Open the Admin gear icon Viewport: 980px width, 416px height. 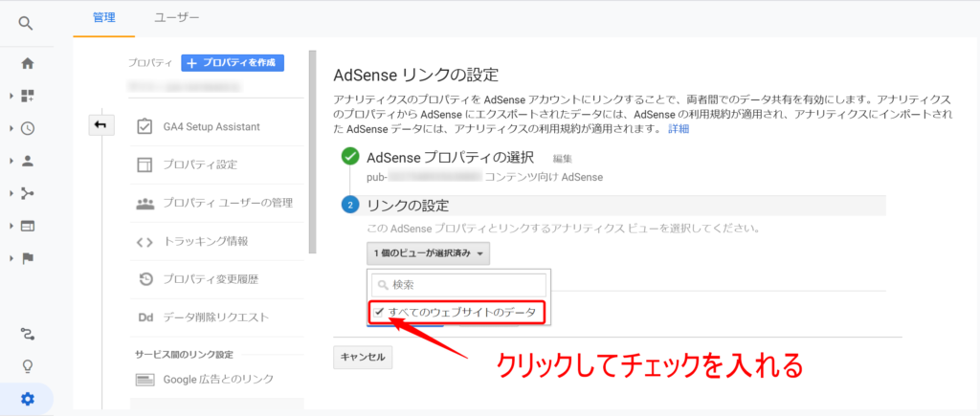(28, 399)
